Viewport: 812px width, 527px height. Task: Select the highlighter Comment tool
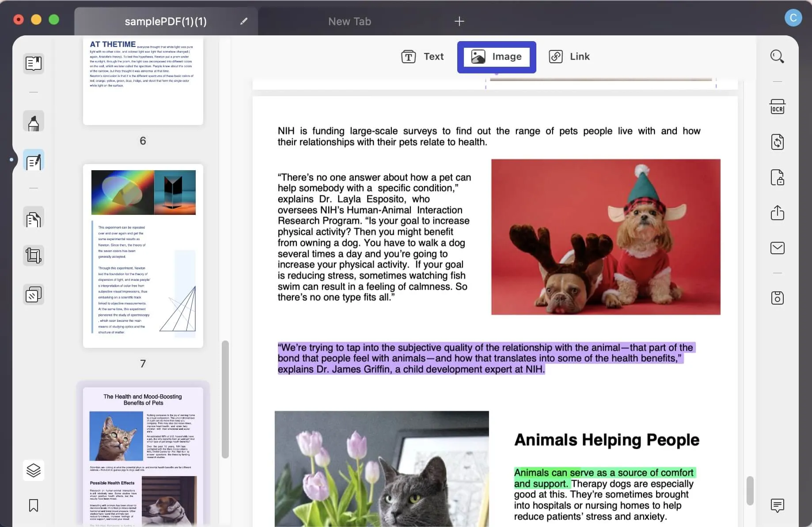(34, 121)
